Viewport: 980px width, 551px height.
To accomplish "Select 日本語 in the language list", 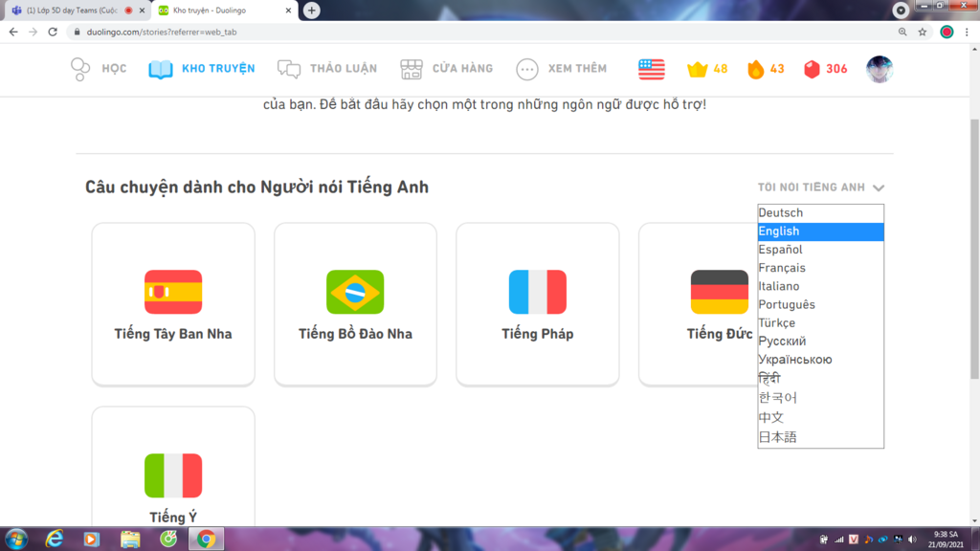I will pos(820,437).
